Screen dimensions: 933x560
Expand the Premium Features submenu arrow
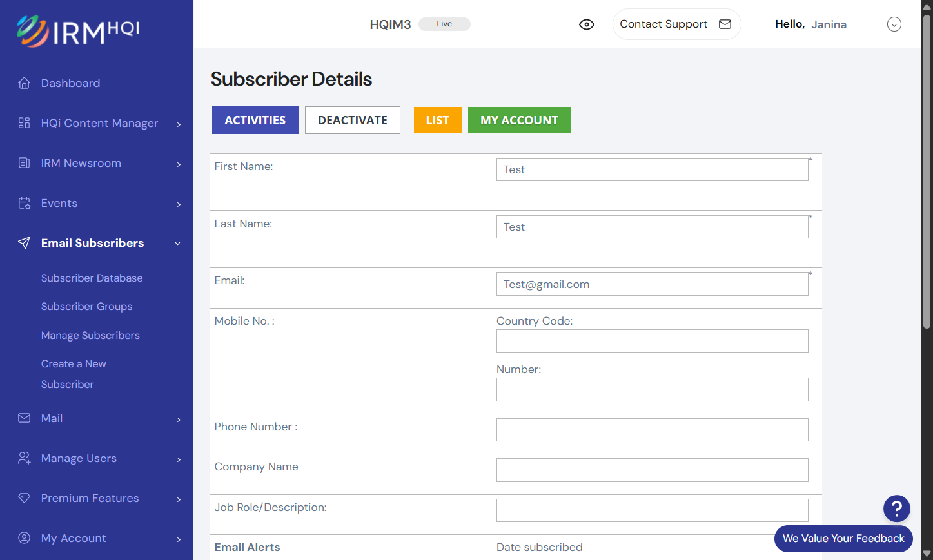(179, 499)
